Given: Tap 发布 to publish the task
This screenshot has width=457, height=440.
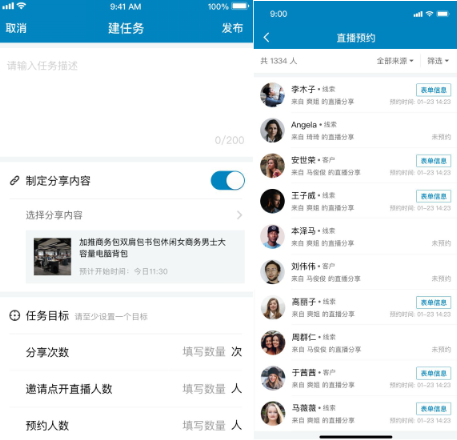Looking at the screenshot, I should click(232, 28).
